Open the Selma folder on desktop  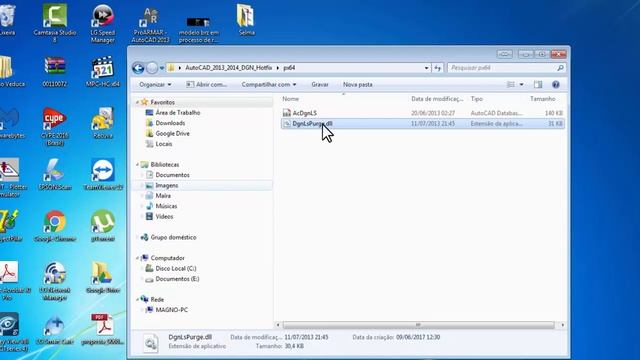pos(246,20)
